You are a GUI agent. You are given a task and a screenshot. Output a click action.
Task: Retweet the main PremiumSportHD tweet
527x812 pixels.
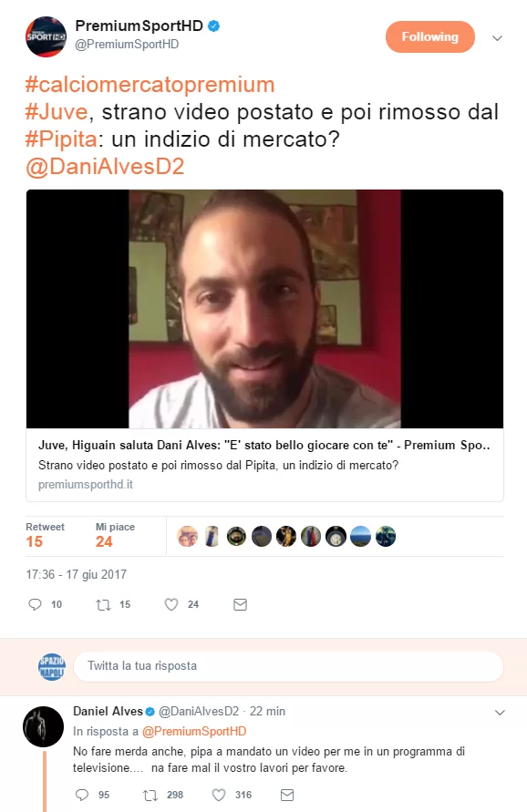click(x=104, y=604)
